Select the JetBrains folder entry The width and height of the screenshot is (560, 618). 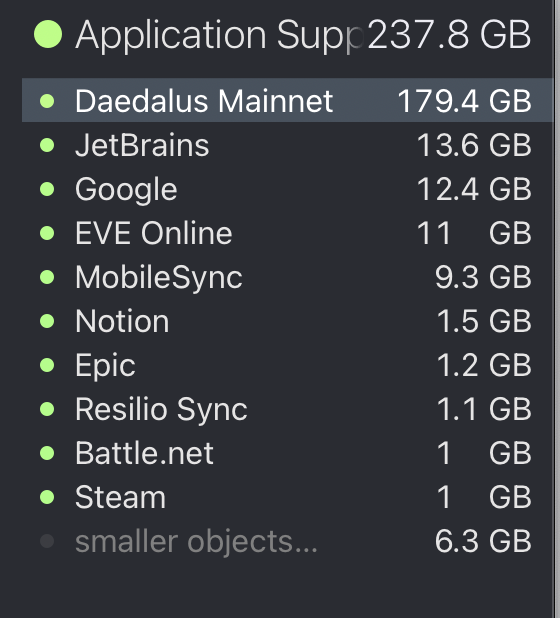pyautogui.click(x=288, y=145)
